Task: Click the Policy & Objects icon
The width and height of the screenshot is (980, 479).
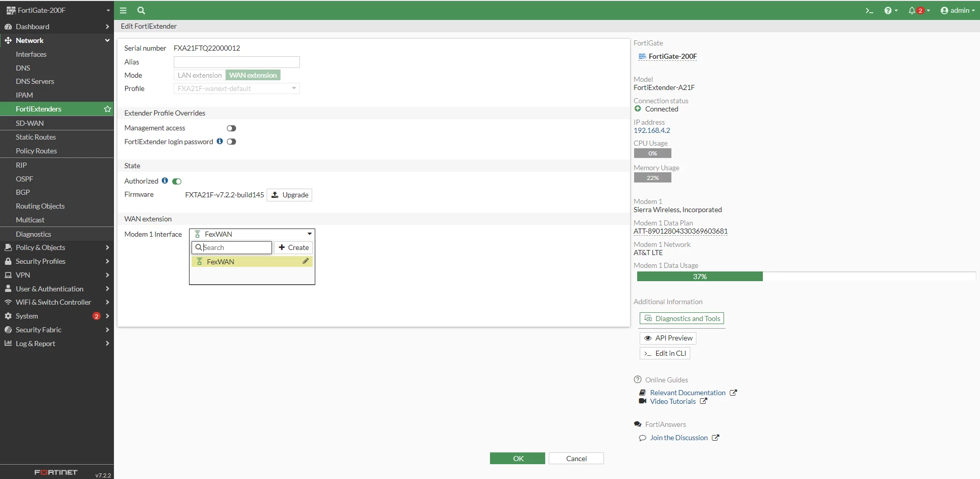Action: tap(8, 247)
